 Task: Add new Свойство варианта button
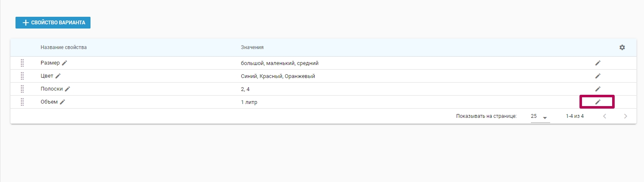coord(53,23)
